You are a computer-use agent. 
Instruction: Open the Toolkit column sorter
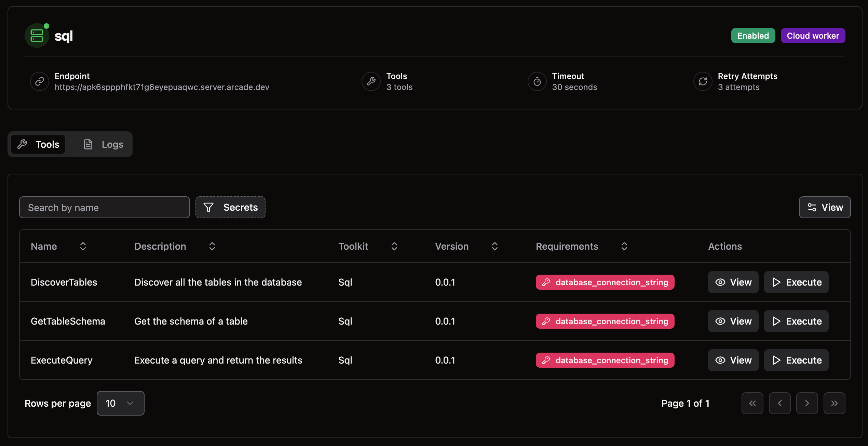[394, 246]
